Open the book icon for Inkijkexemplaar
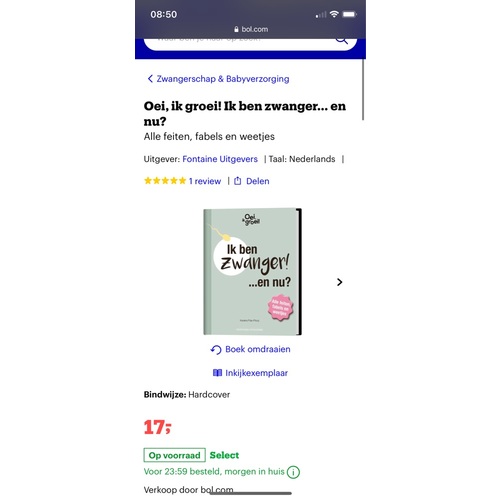 [217, 373]
